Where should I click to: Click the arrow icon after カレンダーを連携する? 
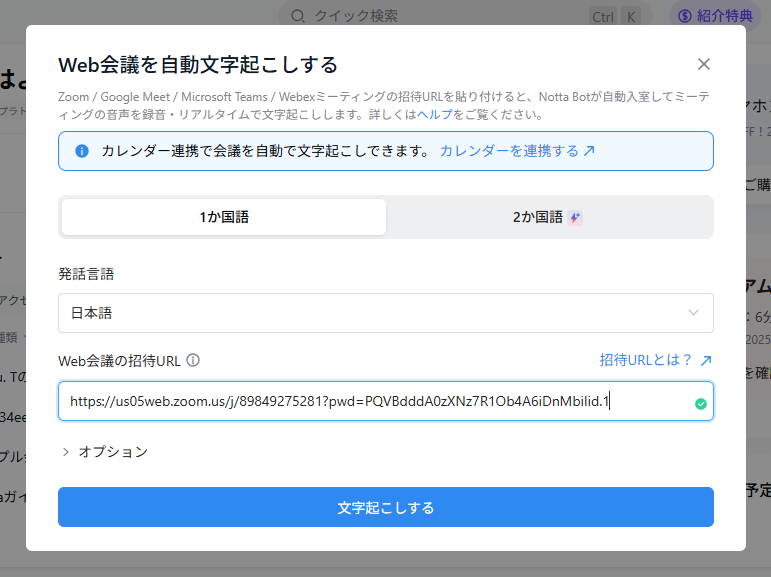point(589,151)
